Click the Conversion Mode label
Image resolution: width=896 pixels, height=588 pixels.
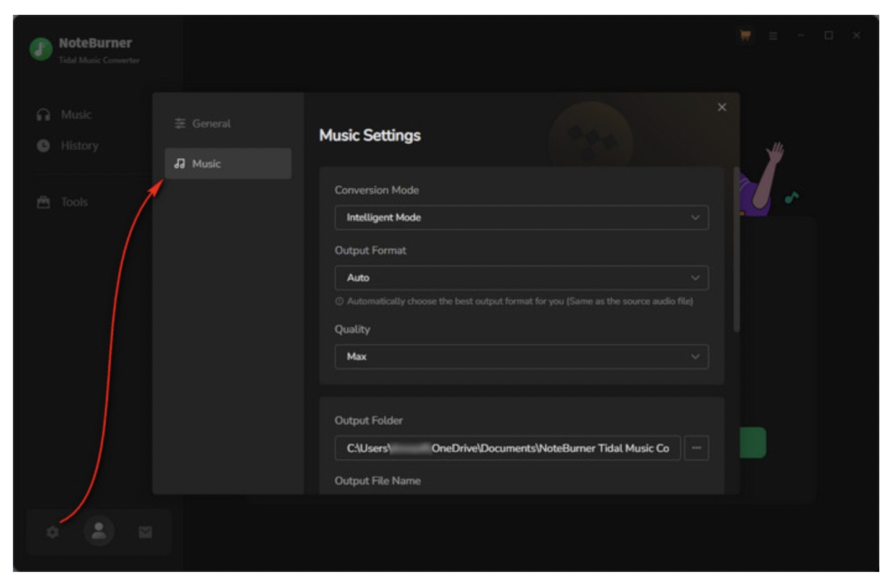[x=377, y=190]
